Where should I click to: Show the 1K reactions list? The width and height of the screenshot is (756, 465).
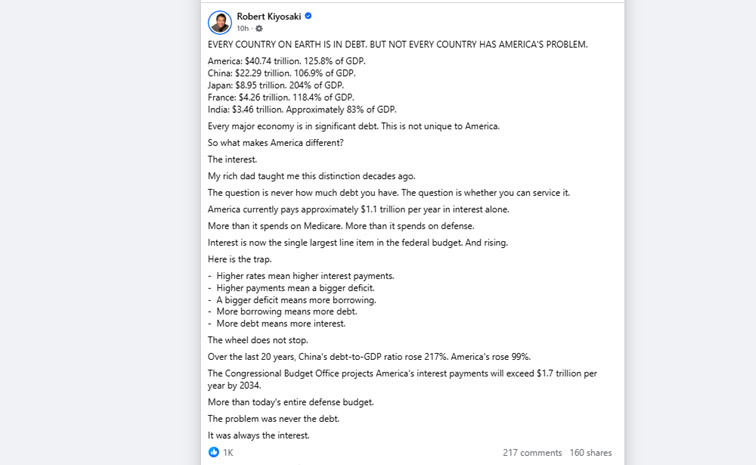click(228, 452)
